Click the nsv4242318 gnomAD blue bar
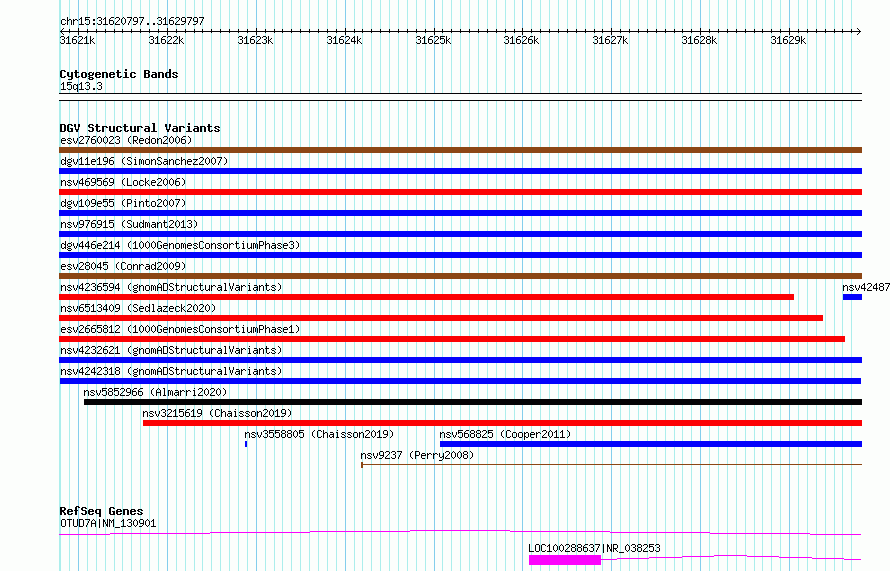The width and height of the screenshot is (890, 571). click(460, 381)
